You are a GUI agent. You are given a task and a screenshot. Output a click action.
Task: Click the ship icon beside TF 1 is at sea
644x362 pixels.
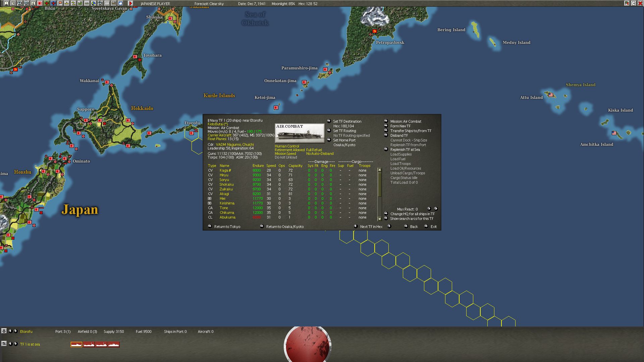pos(4,344)
